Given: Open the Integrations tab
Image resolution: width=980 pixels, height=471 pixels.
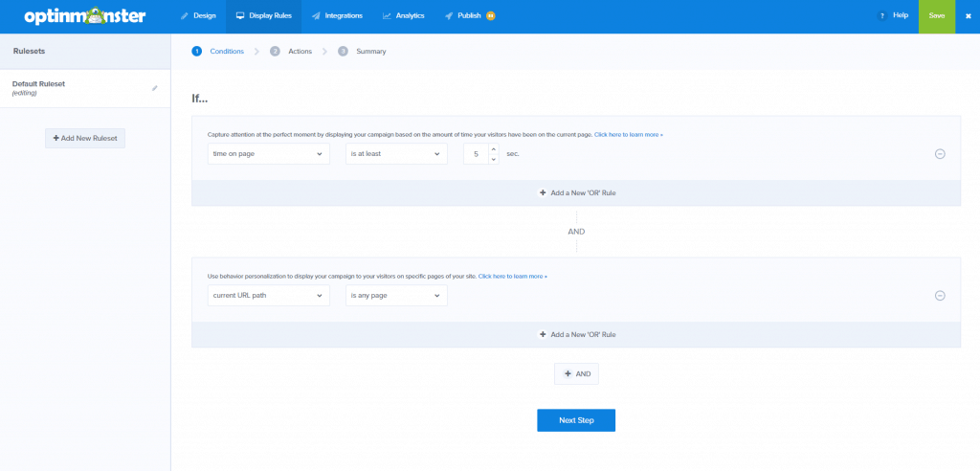Looking at the screenshot, I should pyautogui.click(x=338, y=16).
